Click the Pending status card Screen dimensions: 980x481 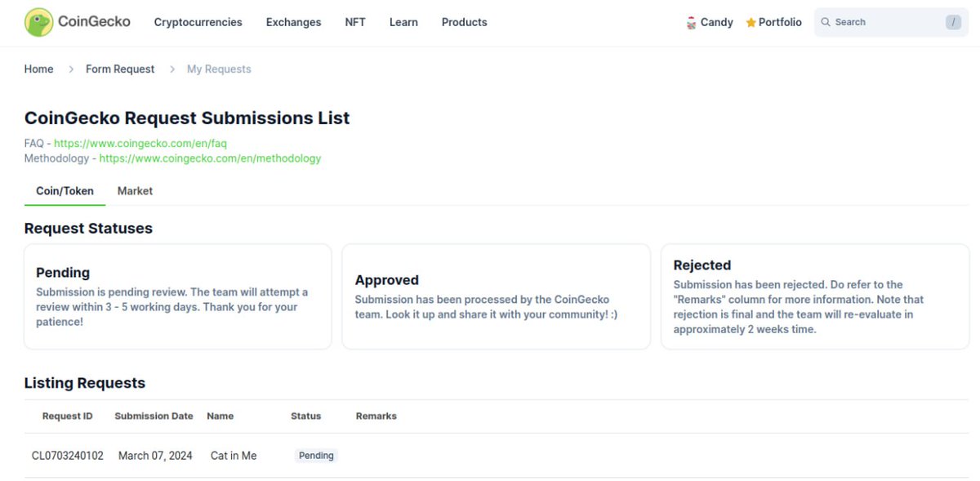(178, 296)
